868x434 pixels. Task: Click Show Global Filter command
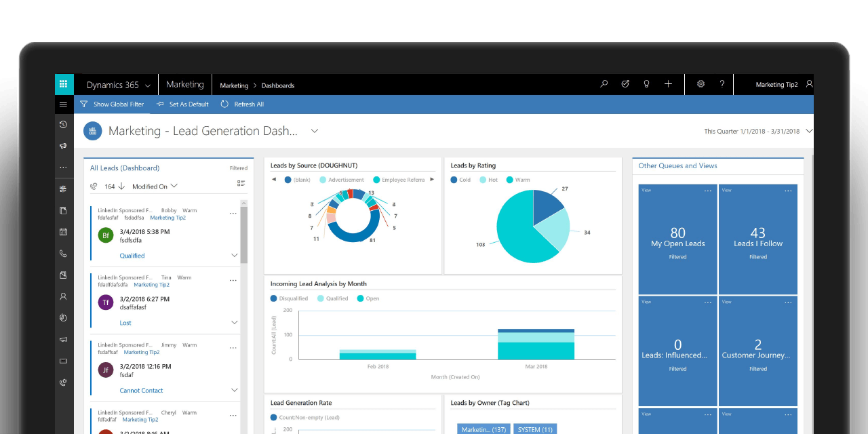[112, 104]
